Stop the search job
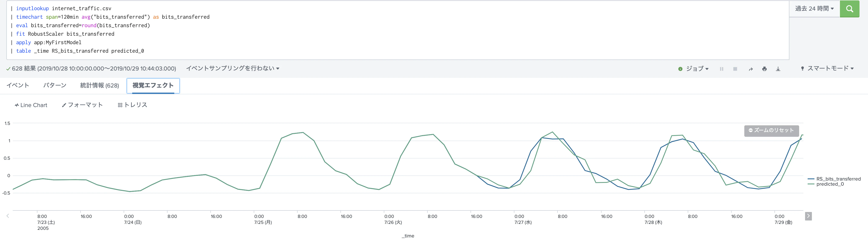This screenshot has height=243, width=868. [735, 69]
